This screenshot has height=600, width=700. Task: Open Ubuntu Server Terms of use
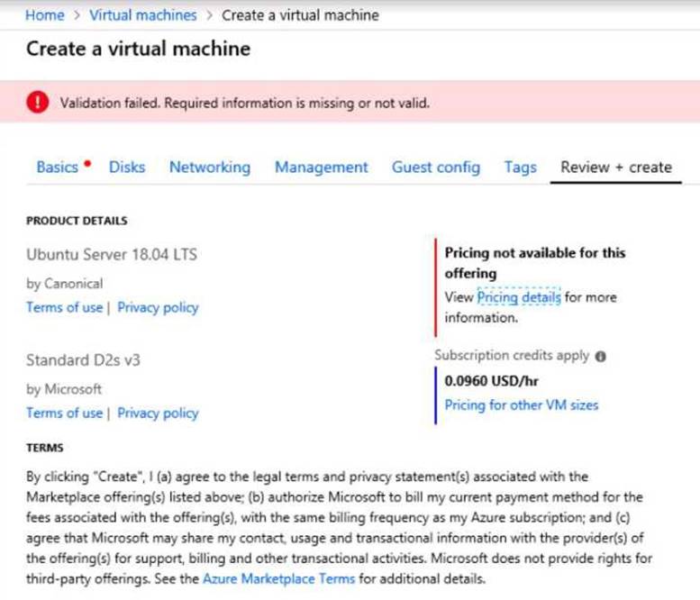(x=64, y=307)
